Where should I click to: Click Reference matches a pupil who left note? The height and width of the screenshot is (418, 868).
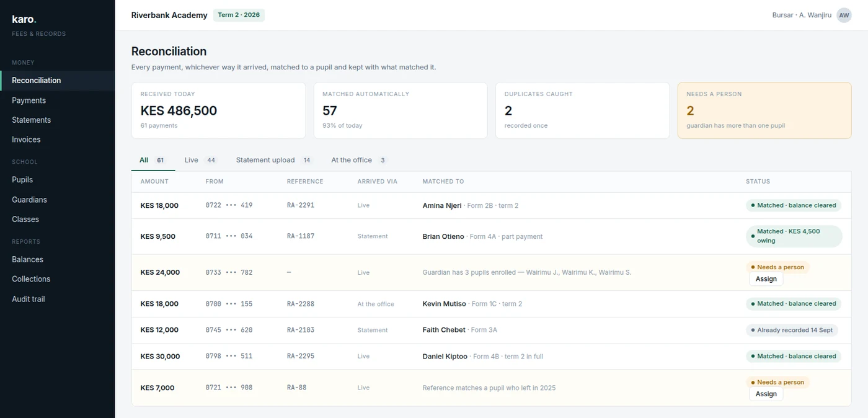tap(489, 388)
